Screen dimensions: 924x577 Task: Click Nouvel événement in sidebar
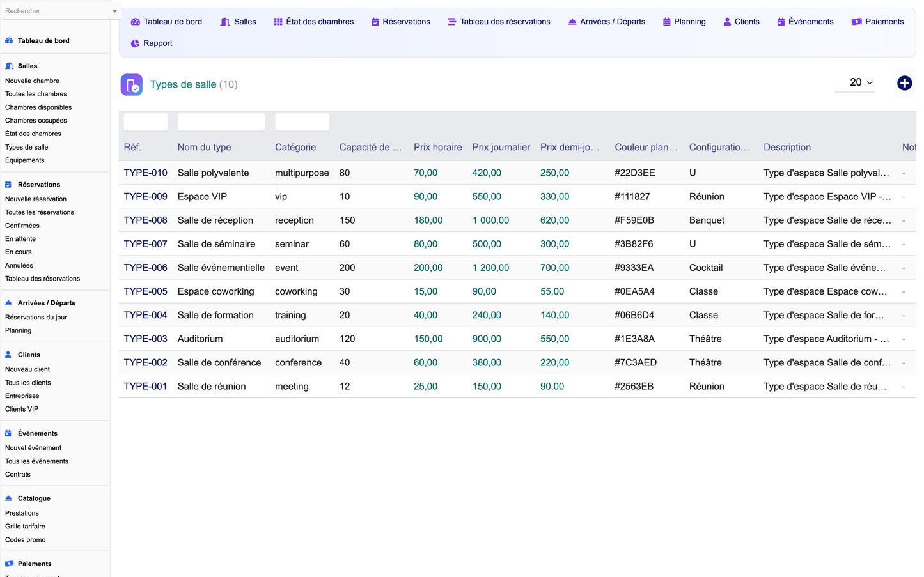click(x=33, y=448)
